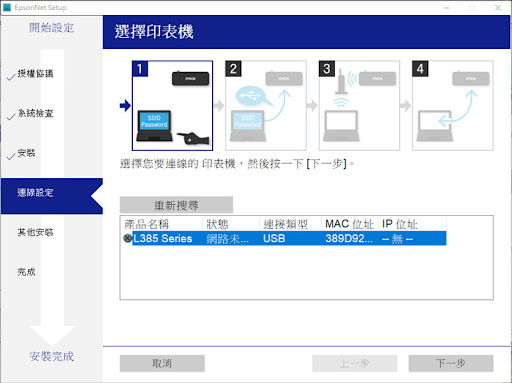Click the printer status icon beside L385 Series
Screen dimensions: 512x383
127,238
